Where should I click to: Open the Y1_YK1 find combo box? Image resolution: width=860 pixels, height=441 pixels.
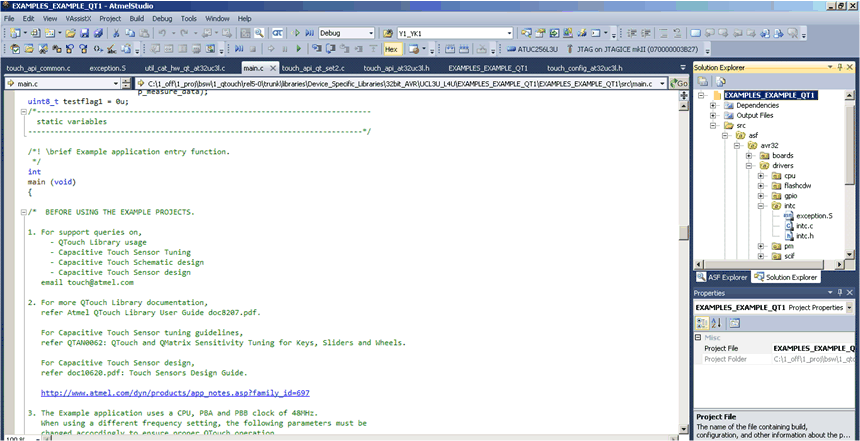[509, 33]
